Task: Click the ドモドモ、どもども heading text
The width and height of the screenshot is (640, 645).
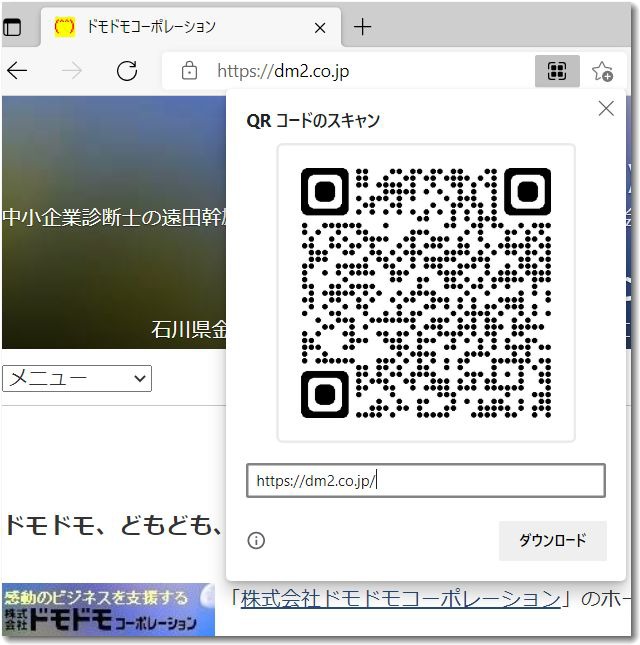Action: (114, 525)
